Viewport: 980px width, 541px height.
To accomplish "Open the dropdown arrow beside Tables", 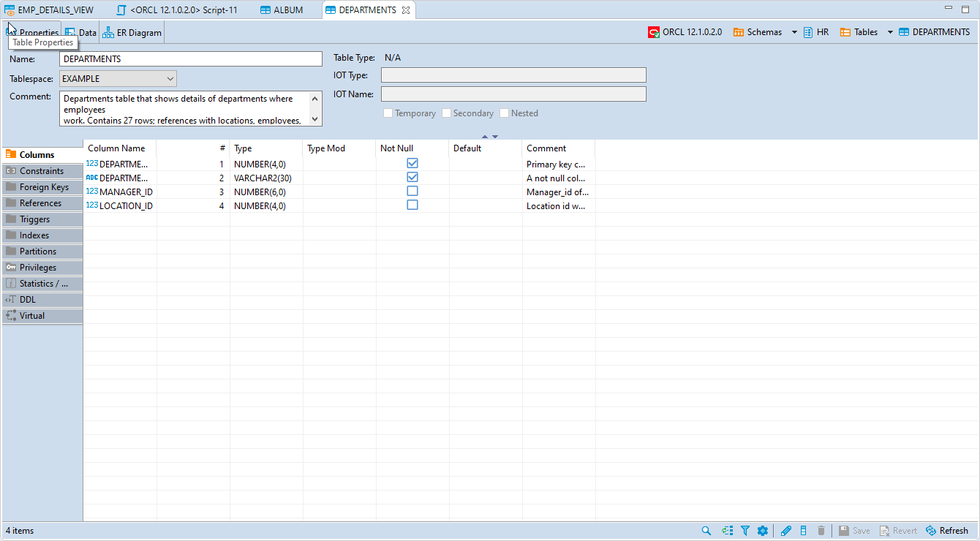I will [x=889, y=31].
